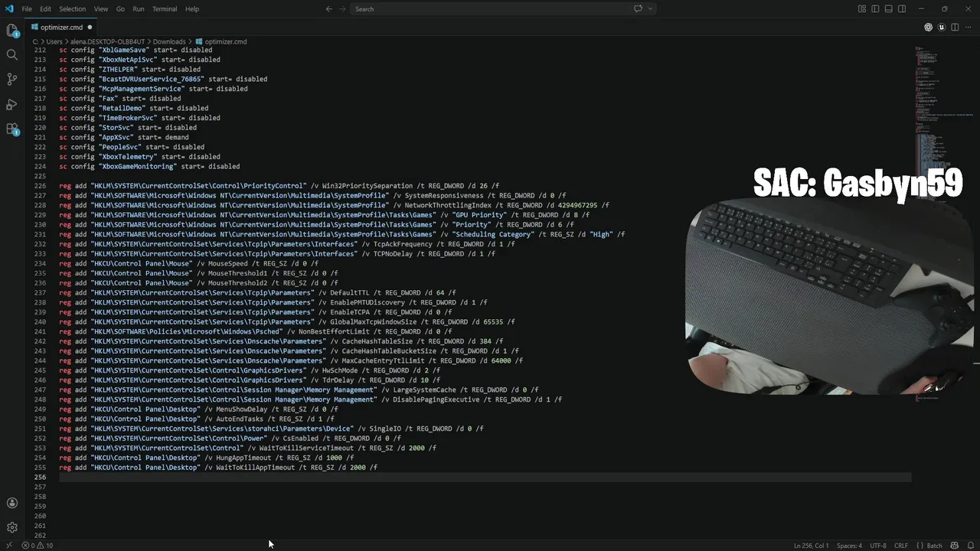The width and height of the screenshot is (980, 551).
Task: Open the Run menu
Action: 139,8
